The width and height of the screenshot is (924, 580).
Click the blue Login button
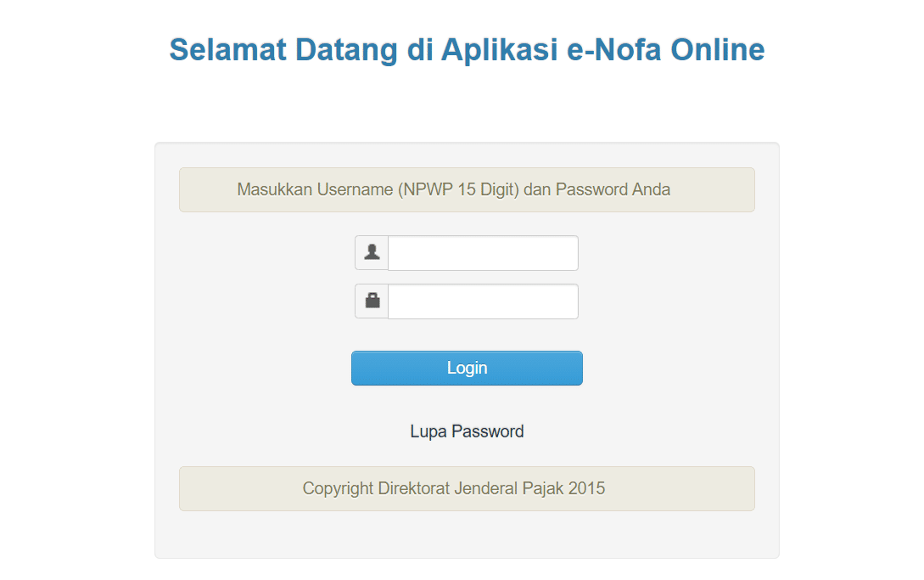(x=466, y=368)
